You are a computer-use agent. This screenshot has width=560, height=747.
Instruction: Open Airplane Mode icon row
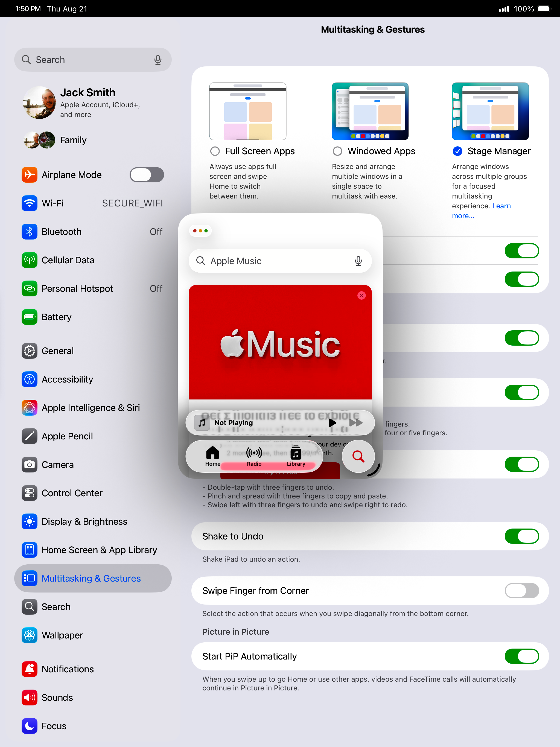pyautogui.click(x=29, y=175)
